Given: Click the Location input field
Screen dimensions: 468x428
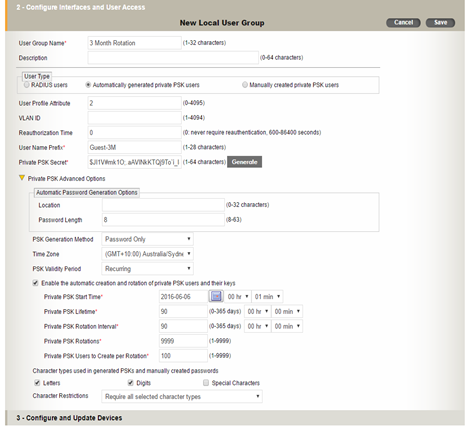Looking at the screenshot, I should pyautogui.click(x=163, y=205).
